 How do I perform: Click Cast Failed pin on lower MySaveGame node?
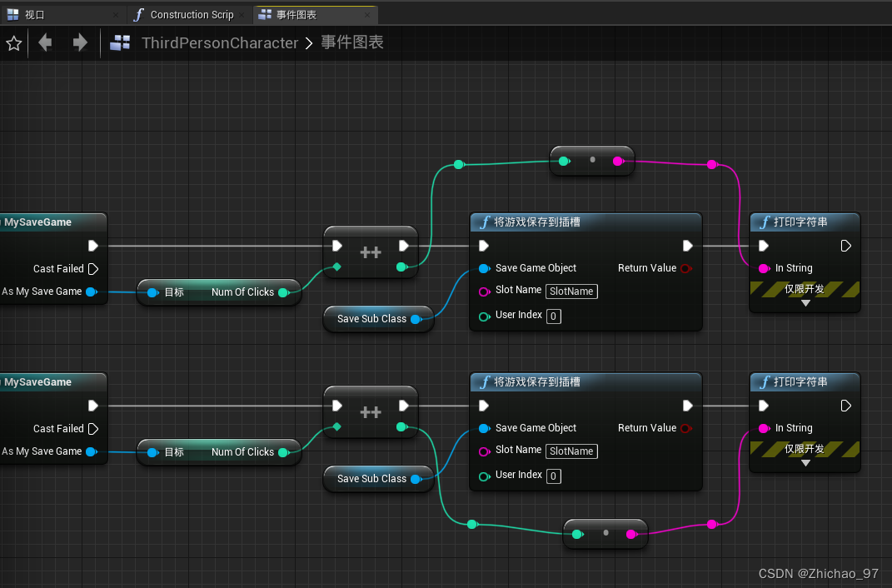94,429
